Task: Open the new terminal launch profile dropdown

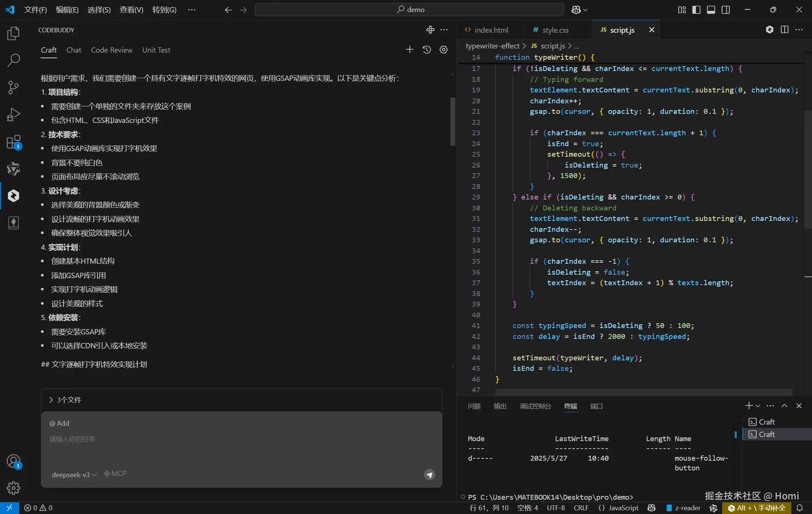Action: coord(758,406)
